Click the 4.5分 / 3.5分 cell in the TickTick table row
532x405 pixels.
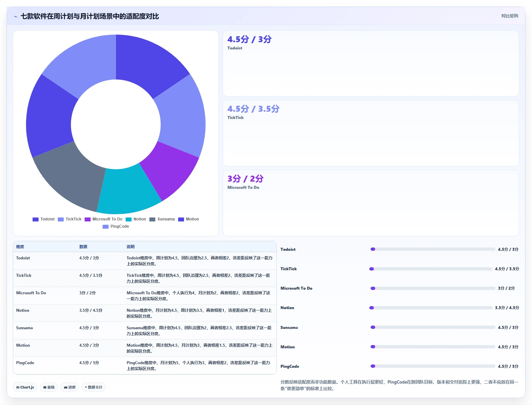[91, 275]
